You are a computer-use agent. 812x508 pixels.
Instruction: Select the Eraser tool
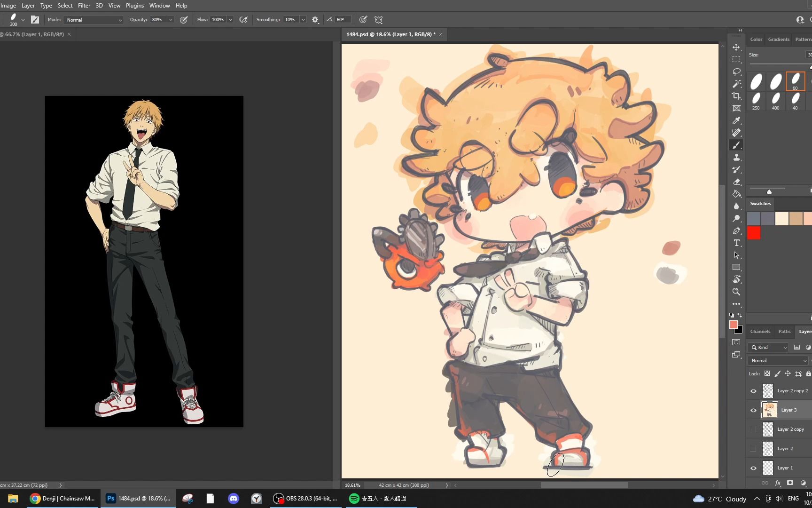[x=736, y=182]
